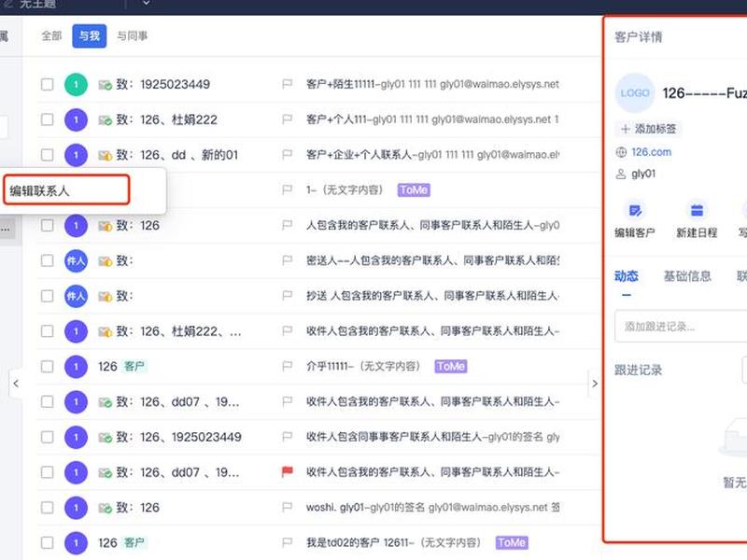Image resolution: width=747 pixels, height=560 pixels.
Task: Click the 新建日程 calendar icon
Action: coord(697,211)
